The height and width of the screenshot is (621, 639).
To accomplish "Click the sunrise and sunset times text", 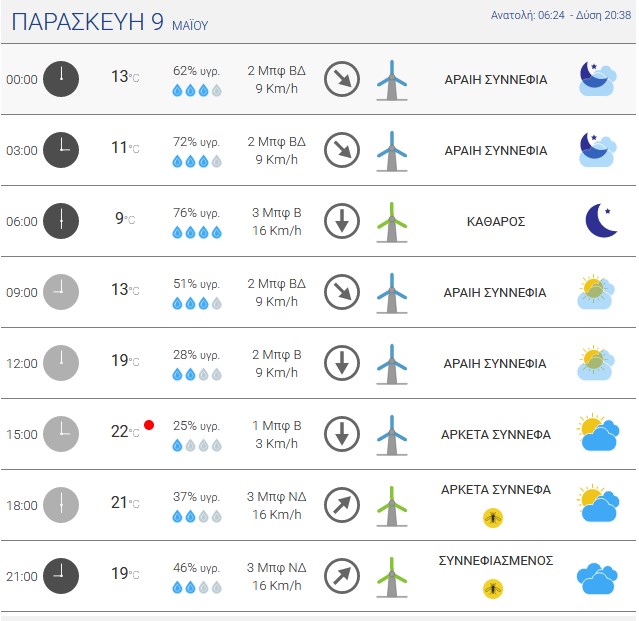I will point(560,15).
